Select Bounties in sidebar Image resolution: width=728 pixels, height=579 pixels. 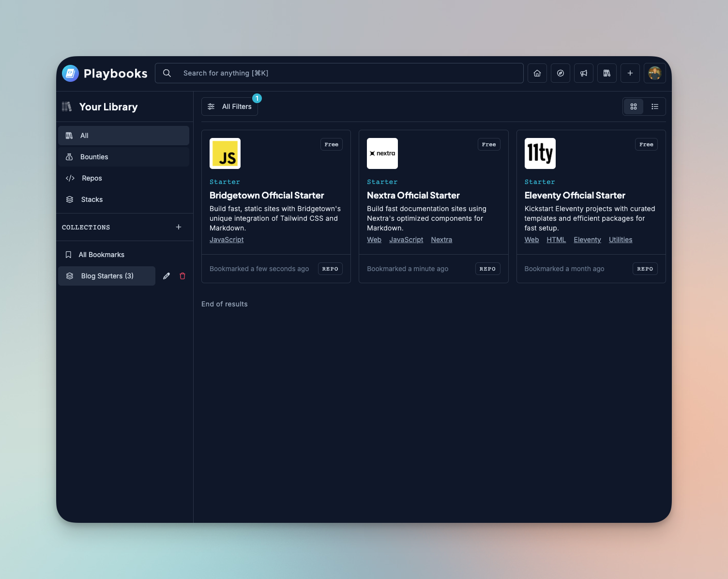point(123,157)
